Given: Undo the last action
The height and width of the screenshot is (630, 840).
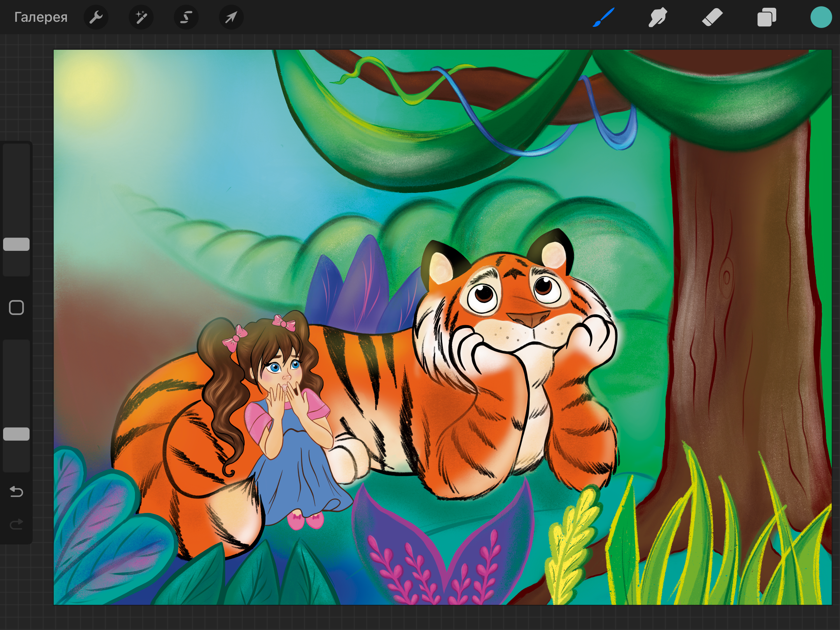Looking at the screenshot, I should pyautogui.click(x=16, y=492).
